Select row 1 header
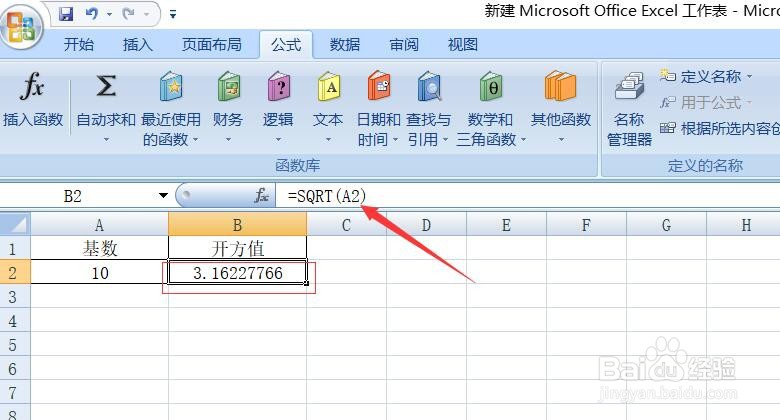The image size is (780, 420). (15, 248)
